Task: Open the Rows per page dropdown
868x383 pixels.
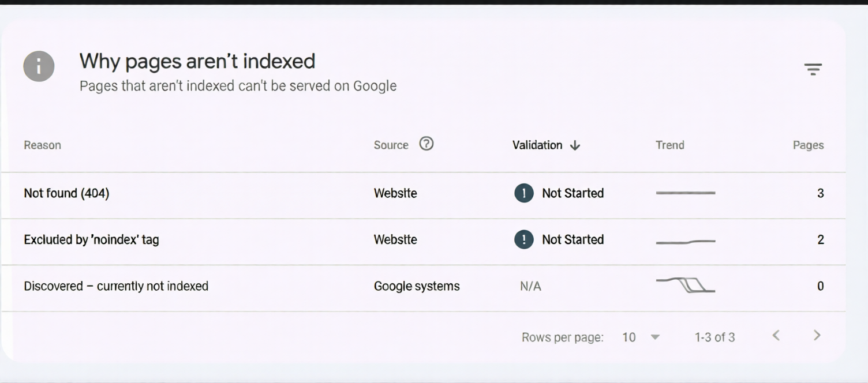Action: coord(655,337)
